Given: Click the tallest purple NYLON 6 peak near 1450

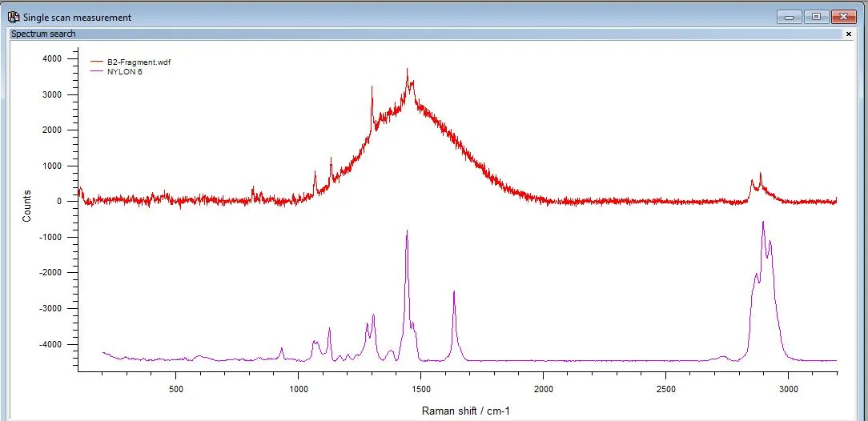Looking at the screenshot, I should (407, 231).
